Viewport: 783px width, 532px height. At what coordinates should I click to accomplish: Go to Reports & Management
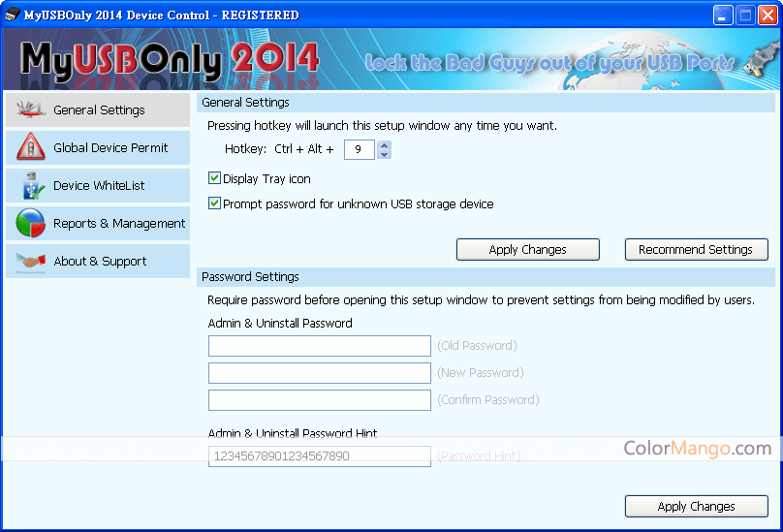[x=98, y=223]
